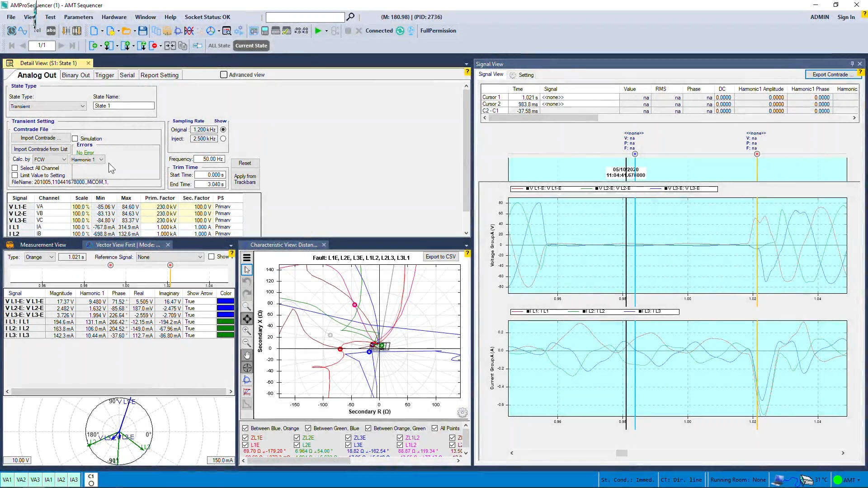Click the green Run test play icon

(318, 31)
